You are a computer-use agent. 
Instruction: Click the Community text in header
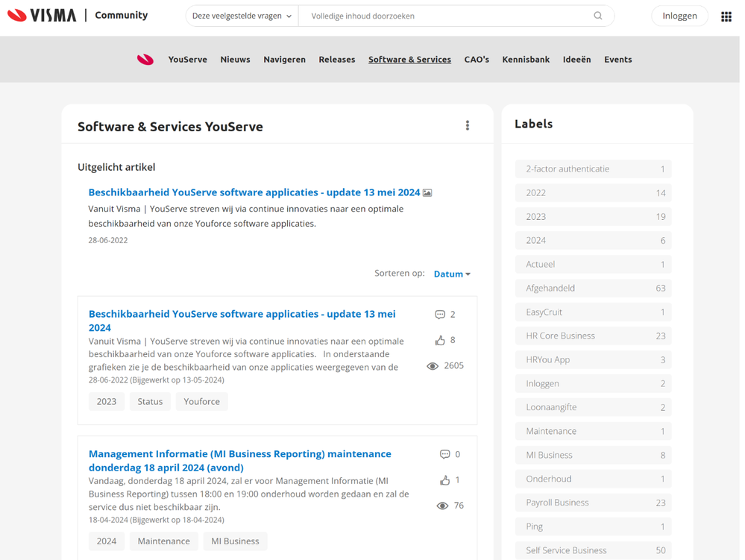(x=121, y=15)
